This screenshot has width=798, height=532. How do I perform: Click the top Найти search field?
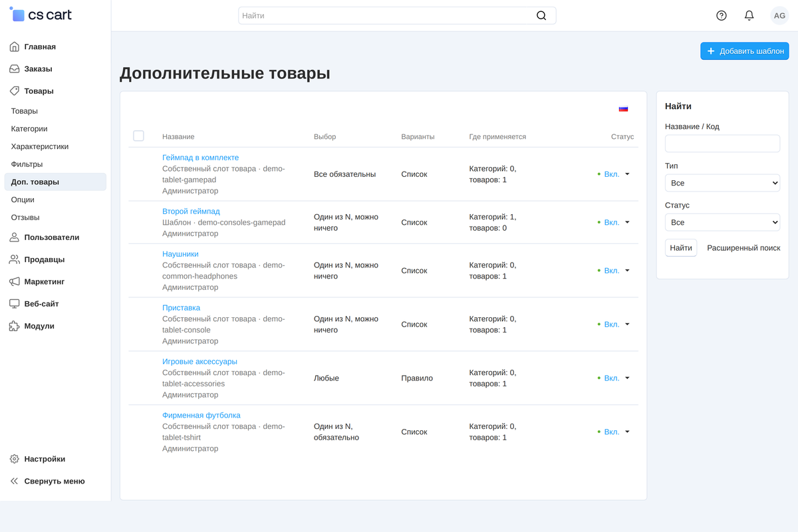397,15
